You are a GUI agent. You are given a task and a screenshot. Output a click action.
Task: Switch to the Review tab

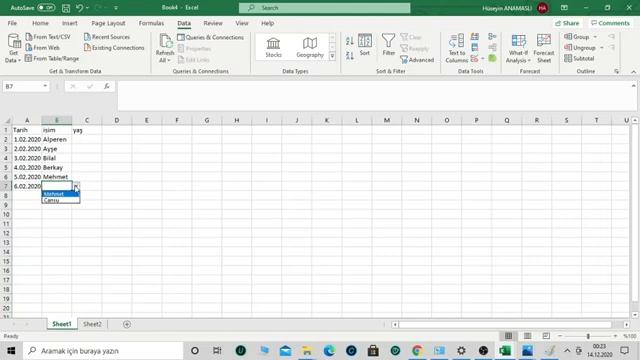(213, 23)
